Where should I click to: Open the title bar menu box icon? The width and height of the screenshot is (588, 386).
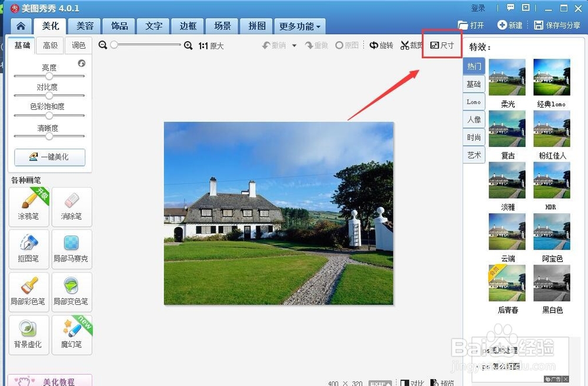coord(526,8)
